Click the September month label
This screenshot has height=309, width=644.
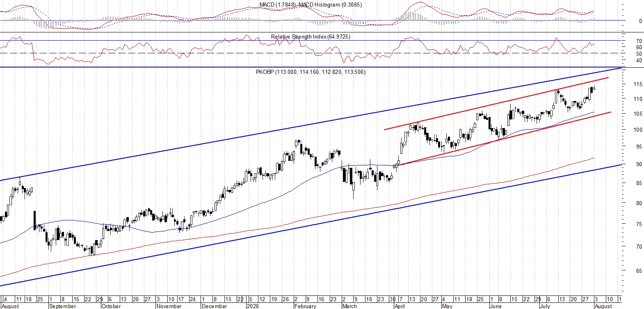click(62, 306)
